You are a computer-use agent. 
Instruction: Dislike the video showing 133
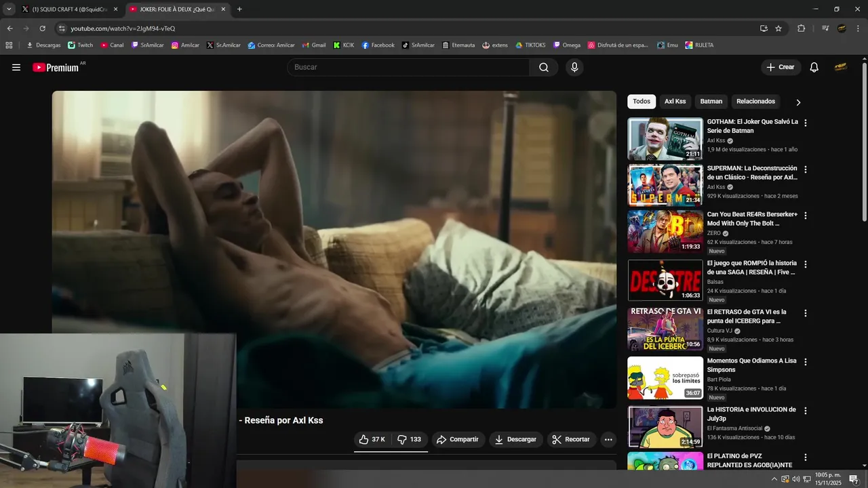click(x=410, y=439)
